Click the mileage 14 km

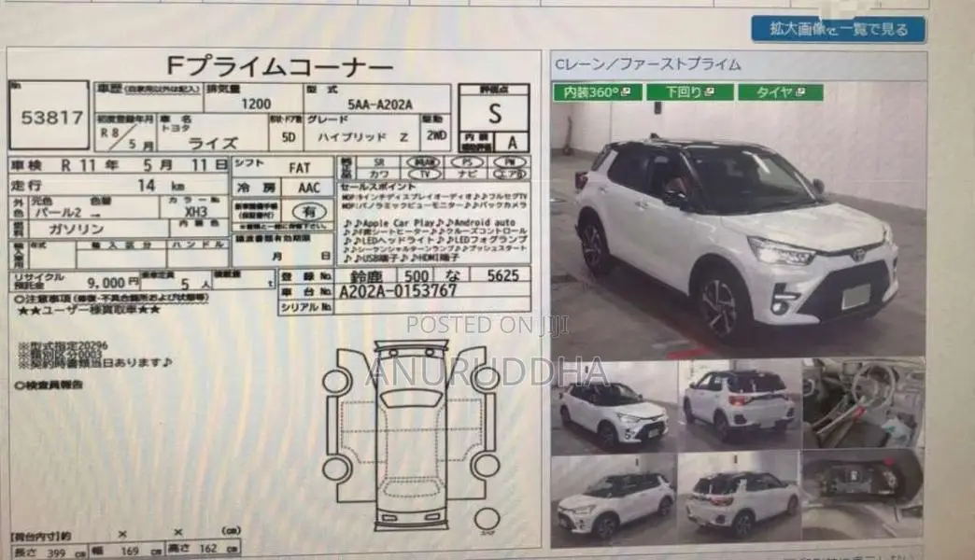[x=161, y=185]
